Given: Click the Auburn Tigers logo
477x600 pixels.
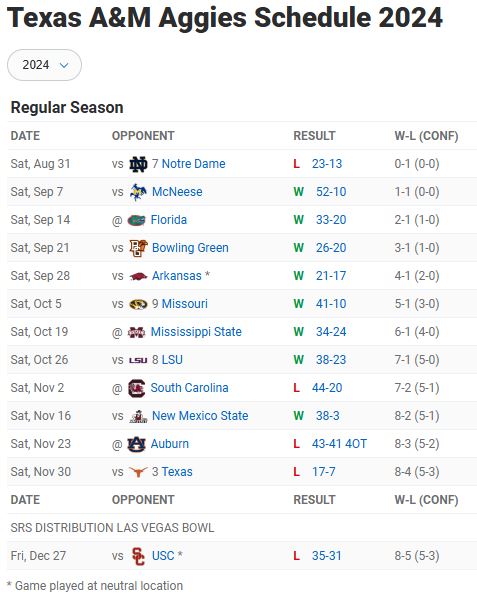Looking at the screenshot, I should point(136,444).
